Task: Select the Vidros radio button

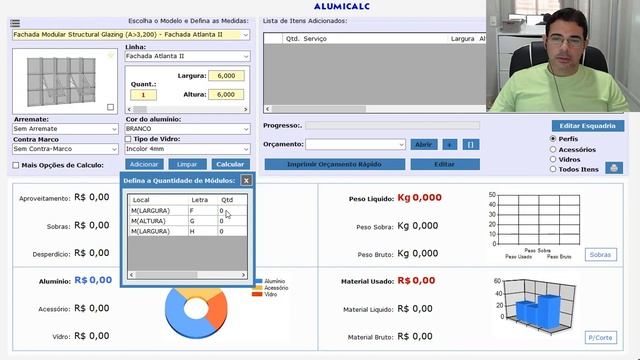Action: 553,159
